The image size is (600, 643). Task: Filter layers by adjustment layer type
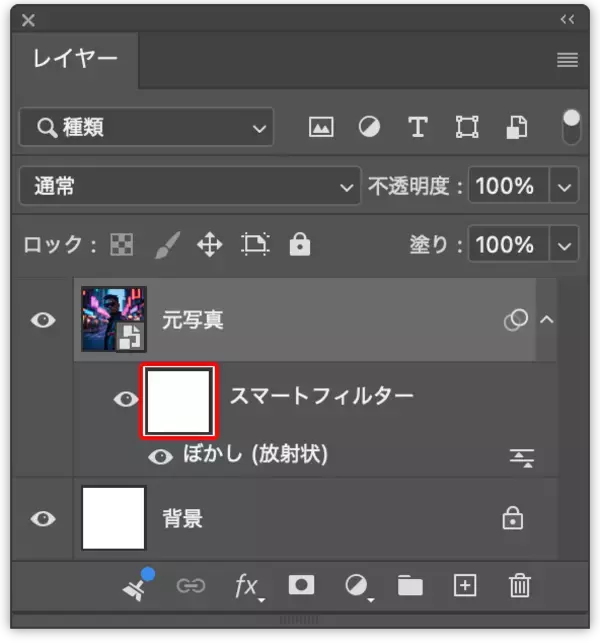tap(369, 127)
